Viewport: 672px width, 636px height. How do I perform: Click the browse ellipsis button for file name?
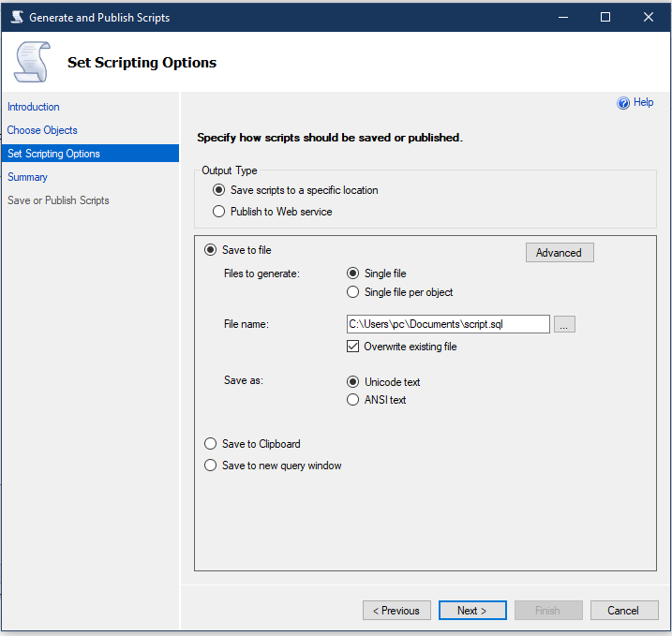click(564, 324)
